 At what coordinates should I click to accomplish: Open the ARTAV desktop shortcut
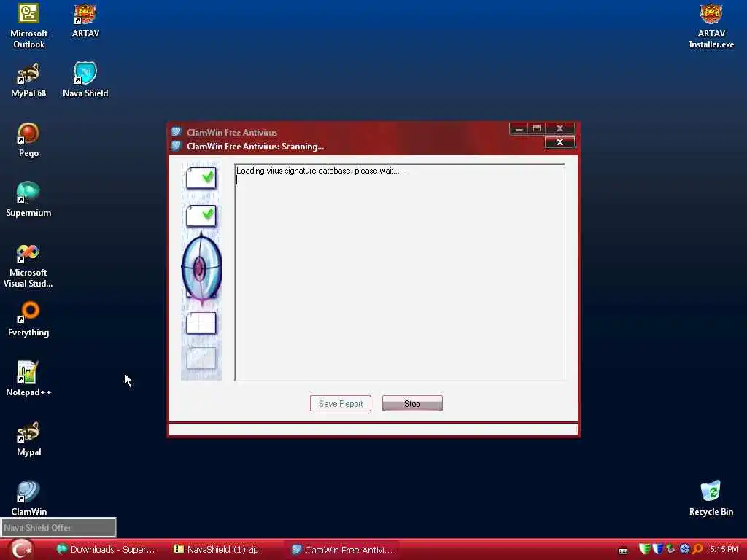[x=85, y=20]
